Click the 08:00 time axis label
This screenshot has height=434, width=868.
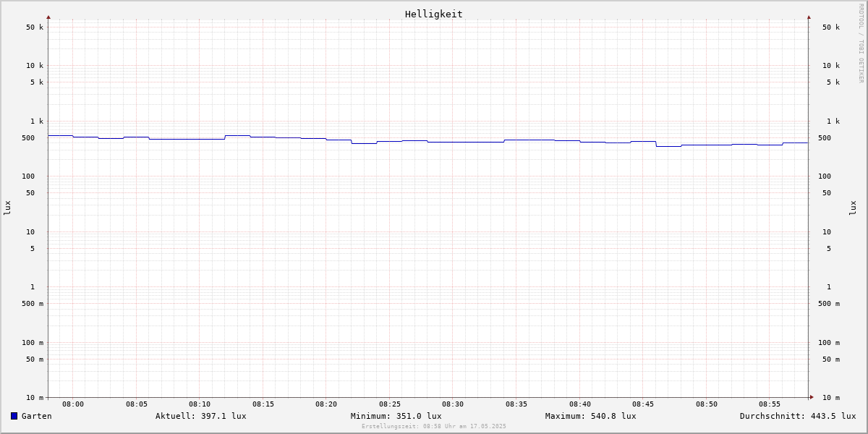[73, 404]
